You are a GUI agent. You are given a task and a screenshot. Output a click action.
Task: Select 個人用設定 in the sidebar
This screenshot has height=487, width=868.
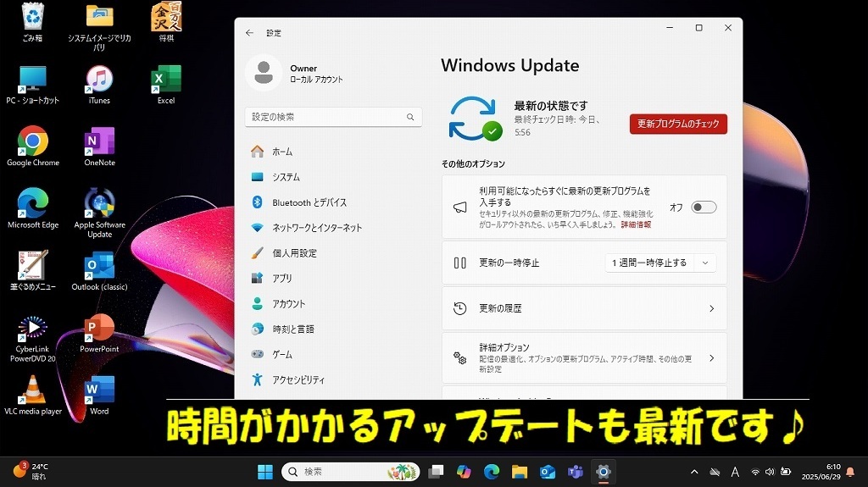point(333,253)
